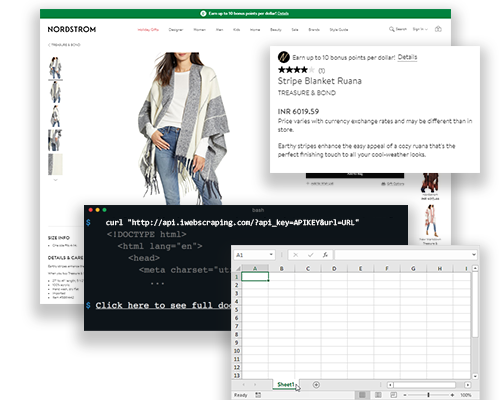Select the Normal view icon in status bar
This screenshot has width=500, height=400.
(x=362, y=395)
